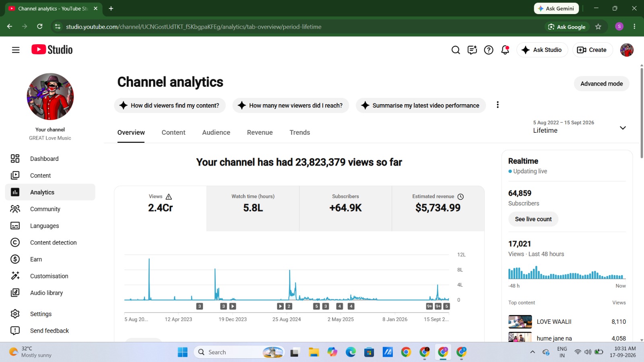Screen dimensions: 644x362
Task: Open File Explorer from the taskbar
Action: [314, 352]
